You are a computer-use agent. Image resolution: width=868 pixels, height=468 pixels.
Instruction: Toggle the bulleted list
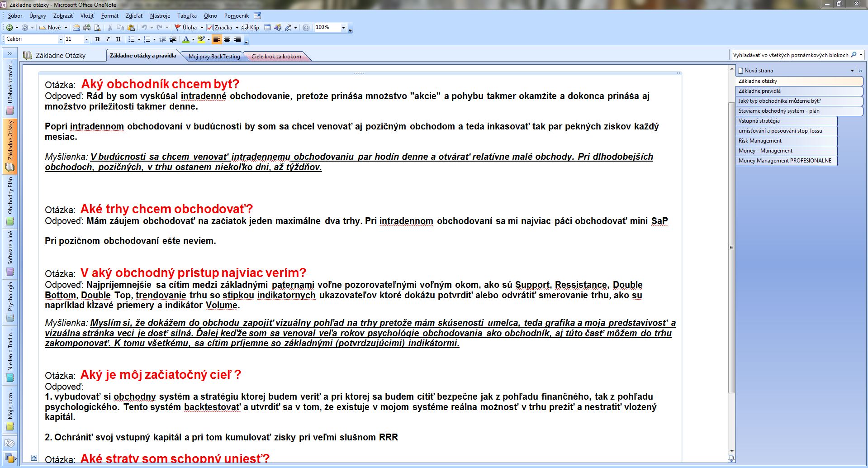pos(131,39)
